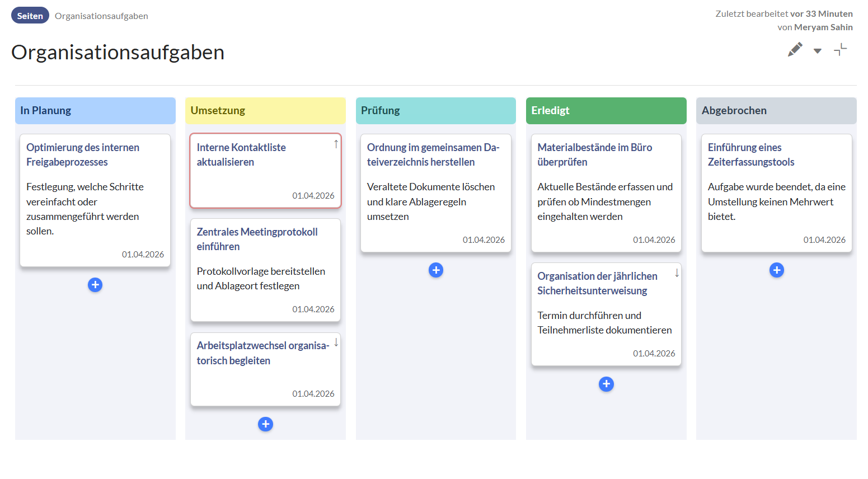Add a card in Abgebrochen column

pos(776,270)
